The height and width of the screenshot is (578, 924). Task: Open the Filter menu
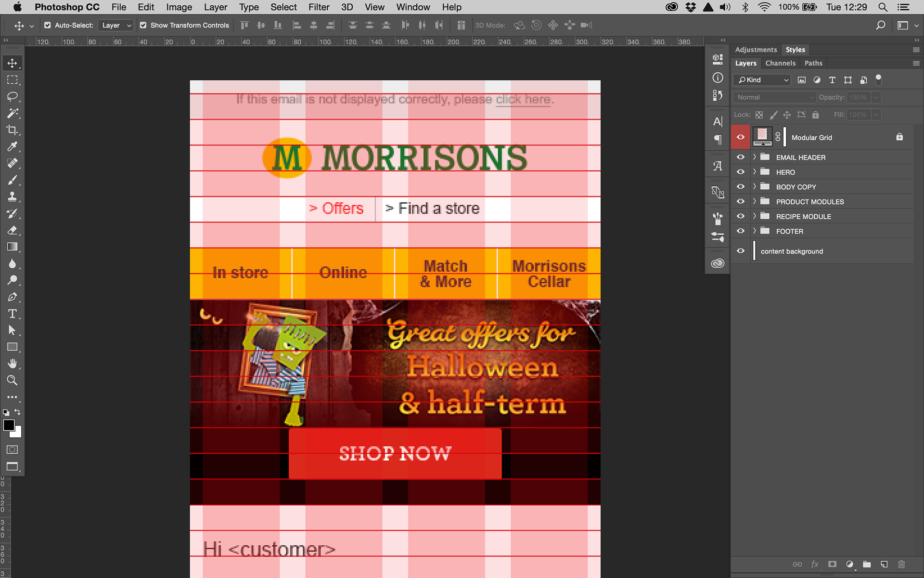[x=319, y=7]
